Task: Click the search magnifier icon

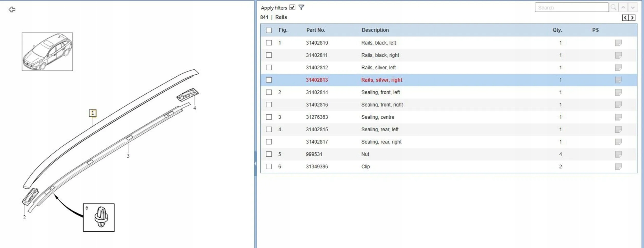Action: point(614,7)
